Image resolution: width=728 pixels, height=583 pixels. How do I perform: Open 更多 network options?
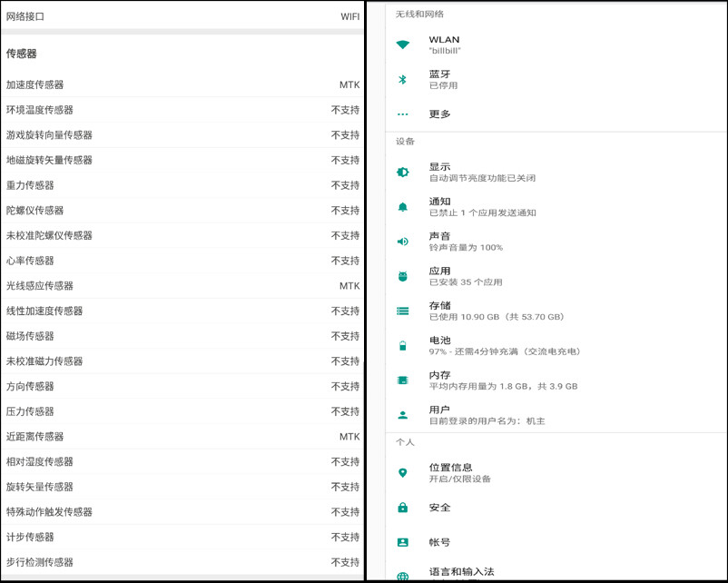coord(556,114)
